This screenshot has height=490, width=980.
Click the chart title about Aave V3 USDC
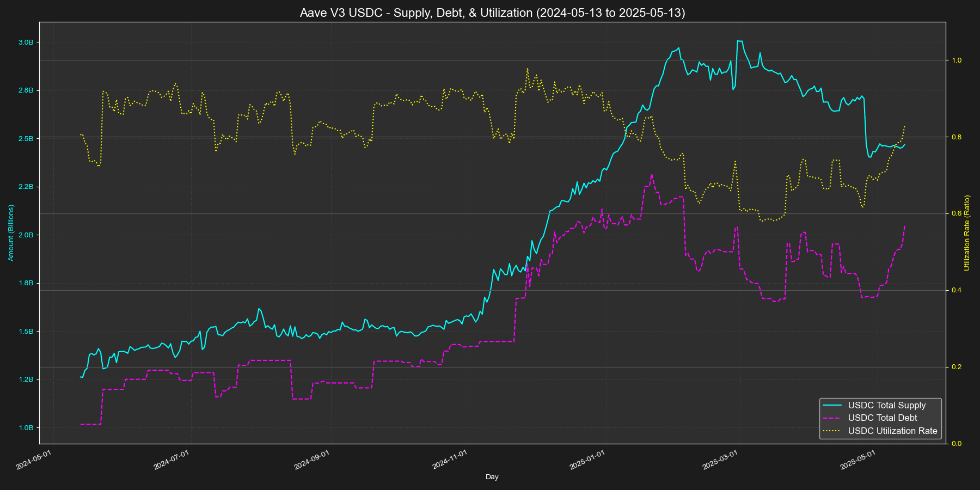point(492,13)
